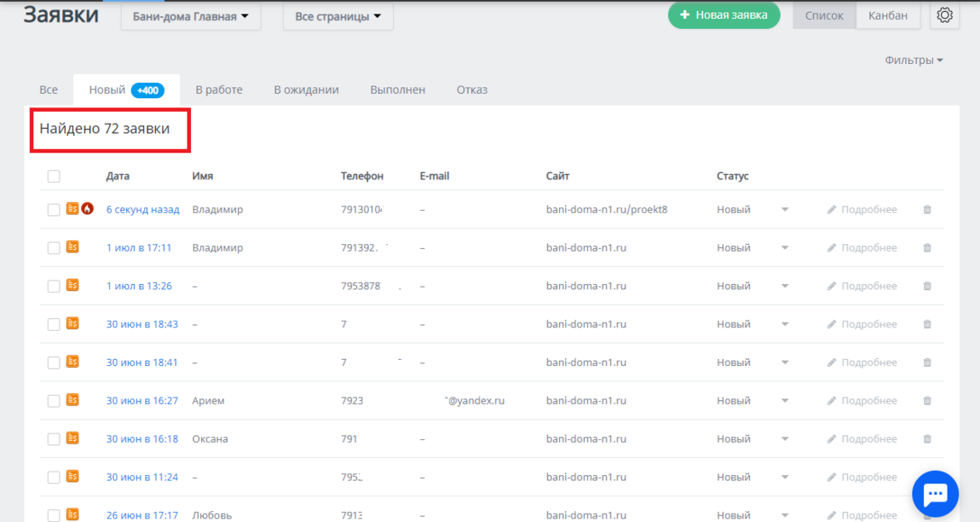The image size is (980, 522).
Task: Switch to the В работе tab
Action: [219, 90]
